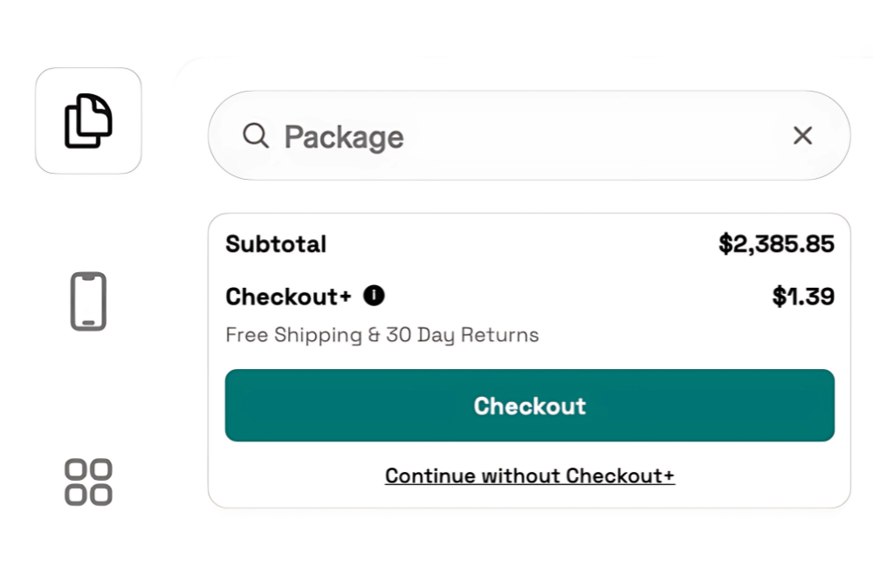Follow Continue without Checkout+ link
The width and height of the screenshot is (887, 588).
point(529,475)
